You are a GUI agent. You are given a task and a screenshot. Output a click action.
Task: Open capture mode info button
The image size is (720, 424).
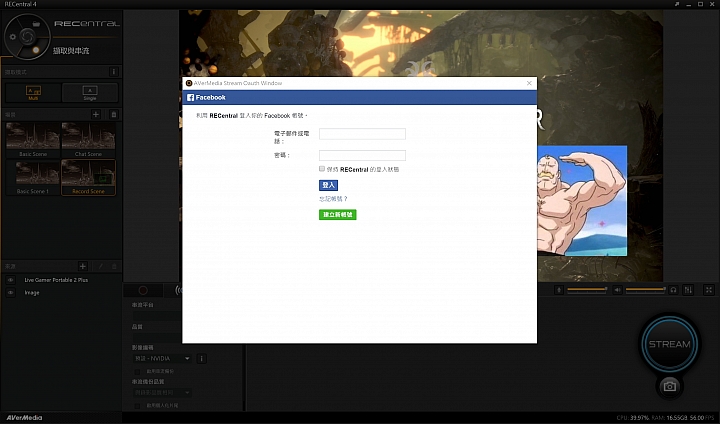point(113,72)
